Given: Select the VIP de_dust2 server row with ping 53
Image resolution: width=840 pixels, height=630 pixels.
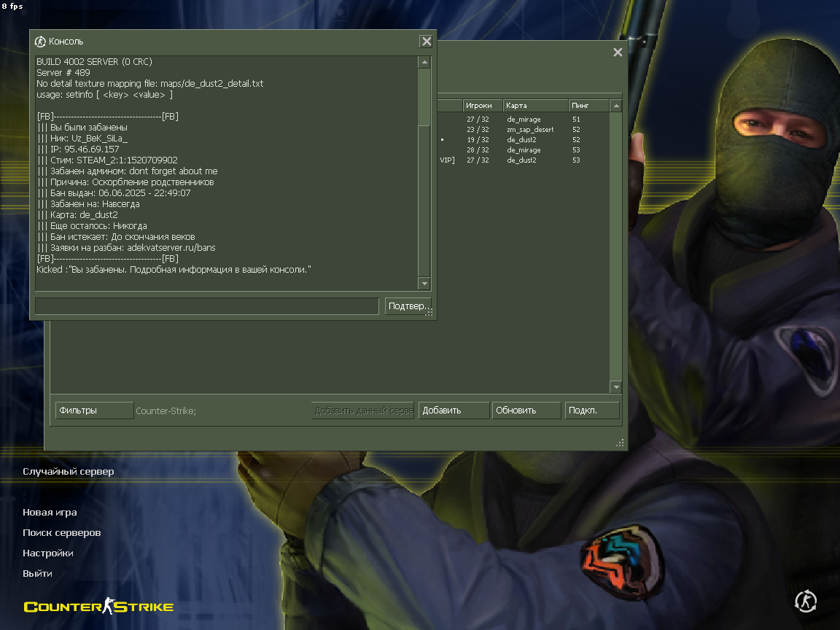Looking at the screenshot, I should (524, 160).
